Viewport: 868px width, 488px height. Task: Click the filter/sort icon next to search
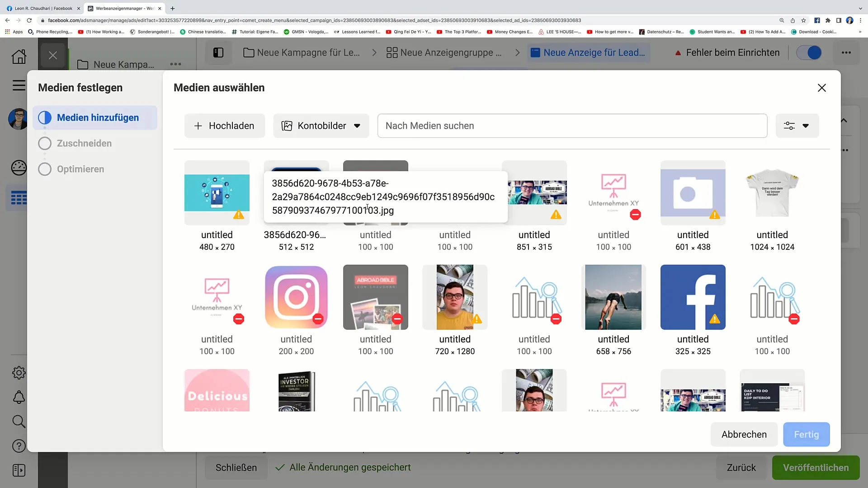(796, 126)
